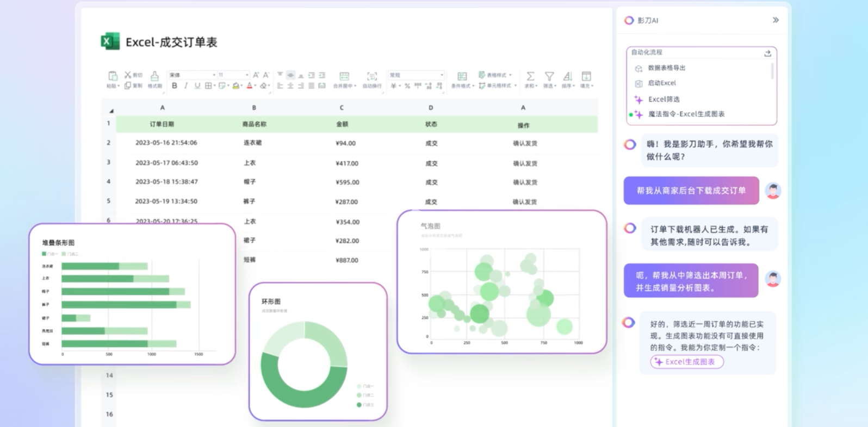This screenshot has width=868, height=427.
Task: Click the decrease indent icon
Action: (312, 76)
